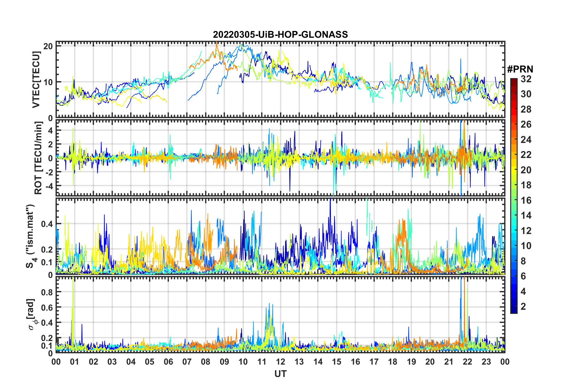Viewport: 561px width, 392px height.
Task: Select the UT x-axis label
Action: [x=280, y=374]
